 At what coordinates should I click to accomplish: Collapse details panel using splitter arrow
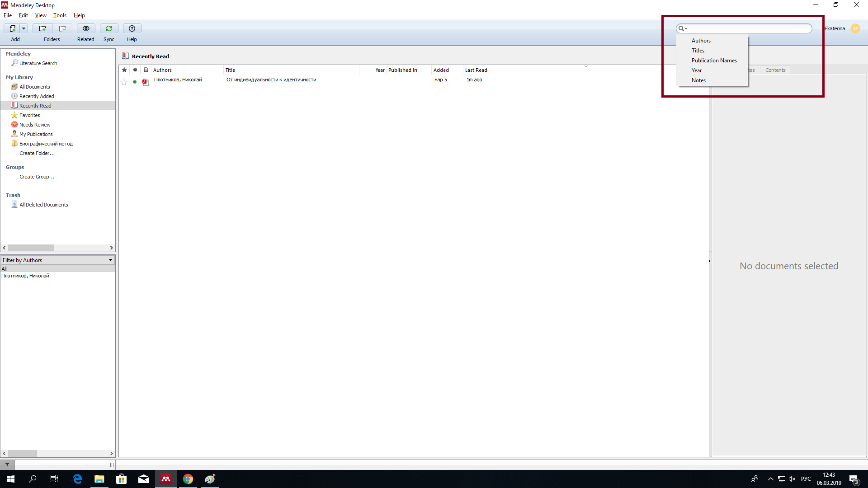pos(710,261)
